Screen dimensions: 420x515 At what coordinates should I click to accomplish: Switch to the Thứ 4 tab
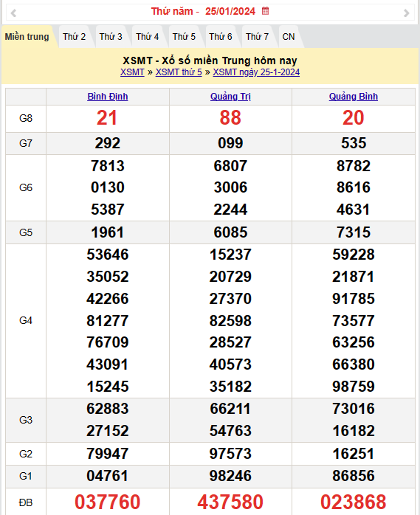pos(147,36)
